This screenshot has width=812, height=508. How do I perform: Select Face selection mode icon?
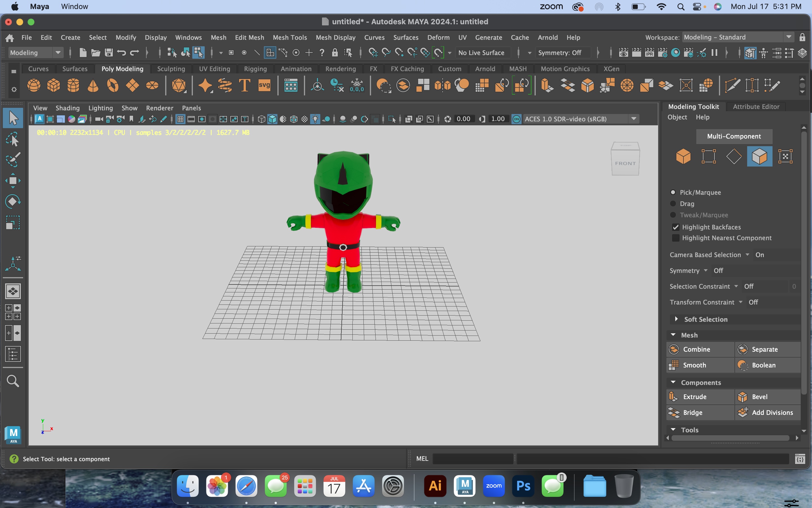760,157
